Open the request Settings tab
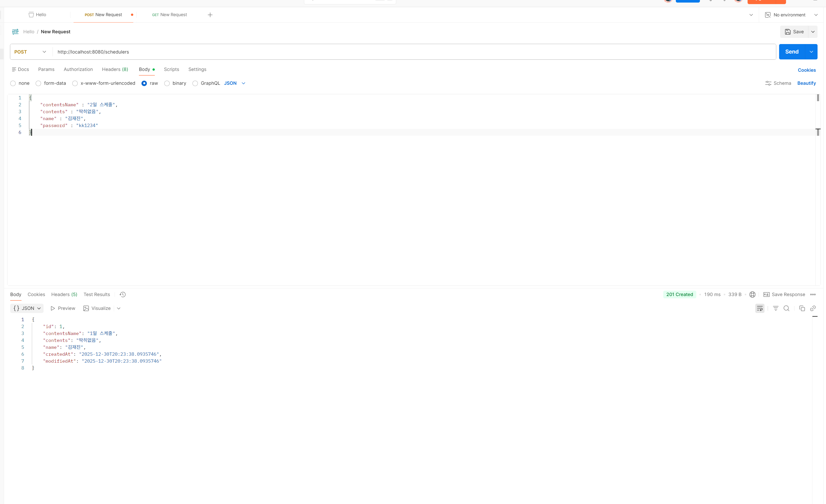This screenshot has height=504, width=826. 197,69
